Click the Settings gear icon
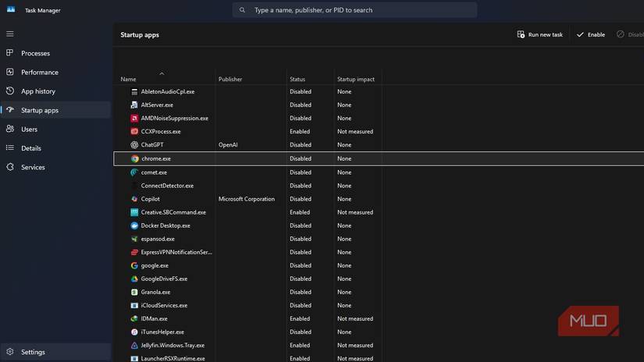 10,352
